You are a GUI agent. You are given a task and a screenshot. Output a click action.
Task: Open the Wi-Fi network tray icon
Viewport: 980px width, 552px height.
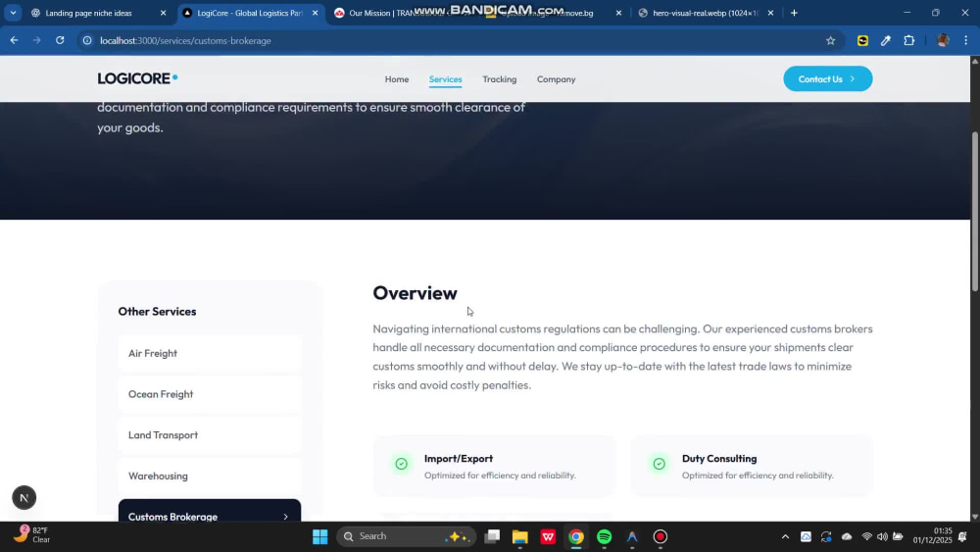(x=867, y=536)
